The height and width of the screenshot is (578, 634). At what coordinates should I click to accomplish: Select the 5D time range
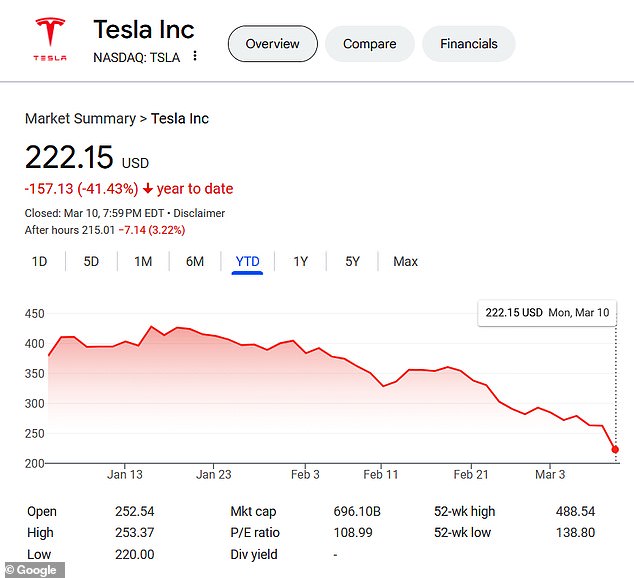click(x=91, y=262)
